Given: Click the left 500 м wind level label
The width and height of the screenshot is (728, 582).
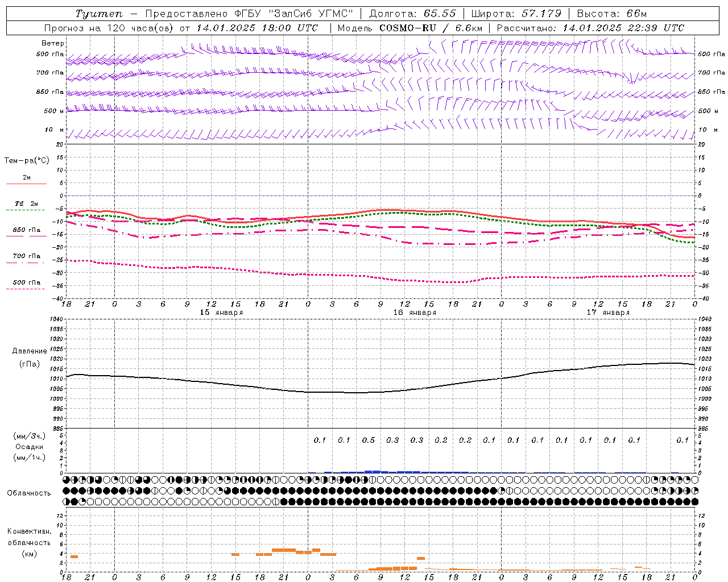Looking at the screenshot, I should (x=54, y=111).
